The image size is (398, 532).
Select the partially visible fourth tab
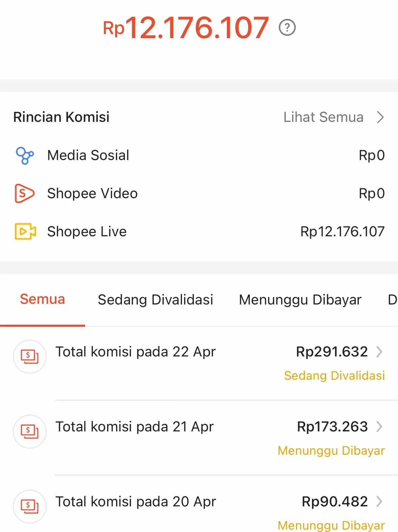392,300
